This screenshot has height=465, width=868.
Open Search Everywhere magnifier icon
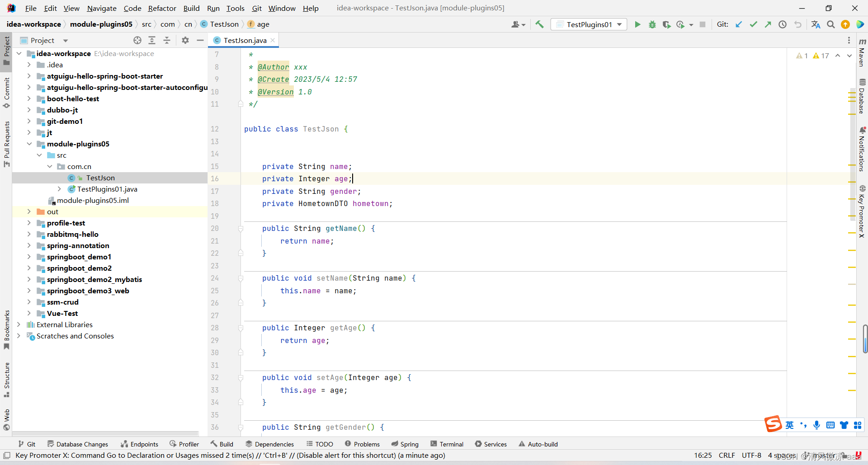(831, 24)
